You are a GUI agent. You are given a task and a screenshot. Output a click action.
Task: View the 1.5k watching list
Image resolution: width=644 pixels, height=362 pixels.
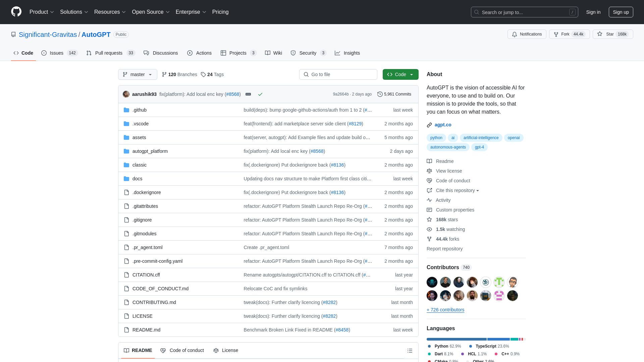point(446,229)
